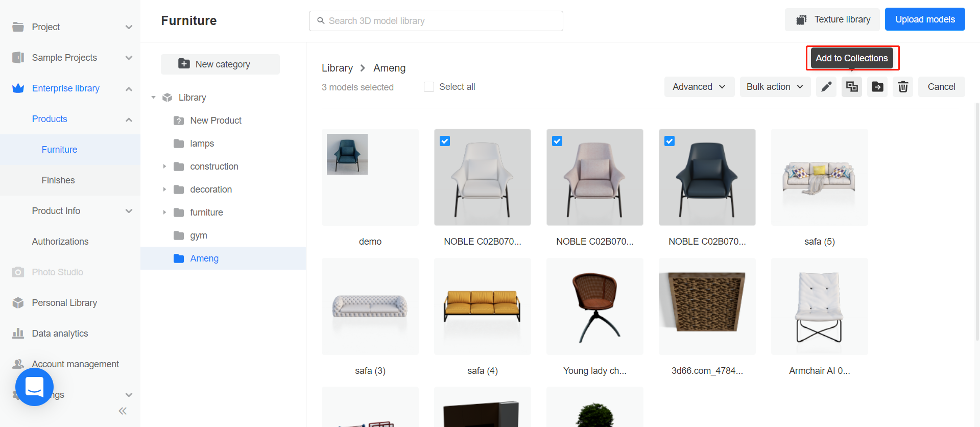The height and width of the screenshot is (427, 980).
Task: Select the construction tree row label
Action: point(214,167)
